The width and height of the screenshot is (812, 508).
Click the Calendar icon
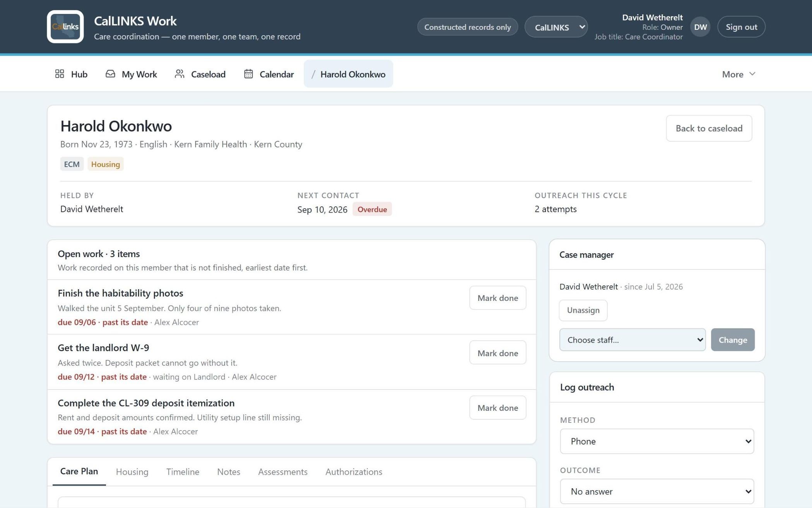tap(248, 74)
